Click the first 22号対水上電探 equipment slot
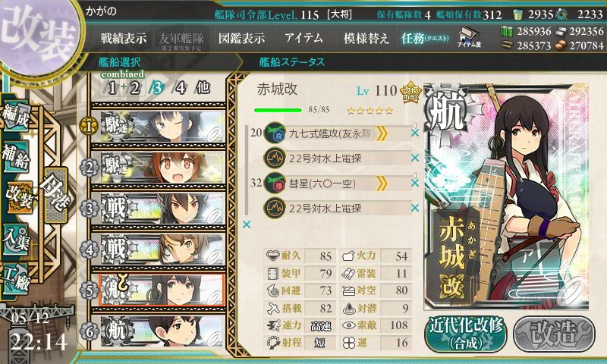The width and height of the screenshot is (607, 364). 338,158
